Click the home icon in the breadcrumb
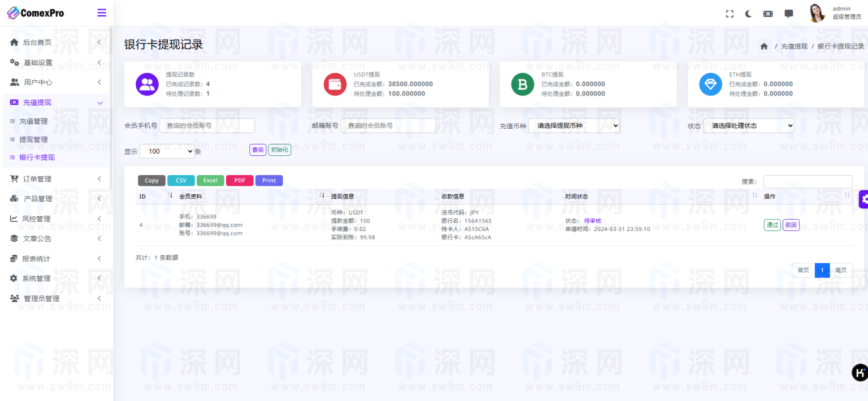This screenshot has width=868, height=401. tap(764, 46)
